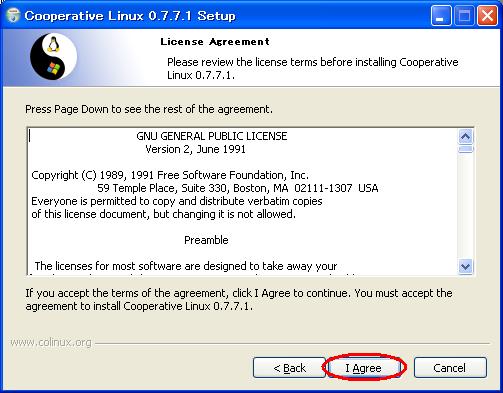Click the 'Everyone is permitted to copy' line
Viewport: 503px width, 393px height.
coord(177,201)
